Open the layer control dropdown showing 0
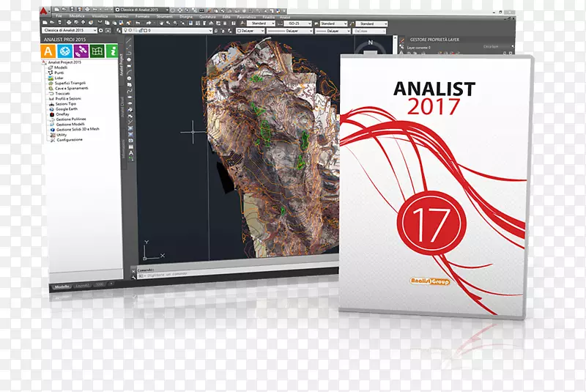Screen dimensions: 586x392 pyautogui.click(x=168, y=31)
